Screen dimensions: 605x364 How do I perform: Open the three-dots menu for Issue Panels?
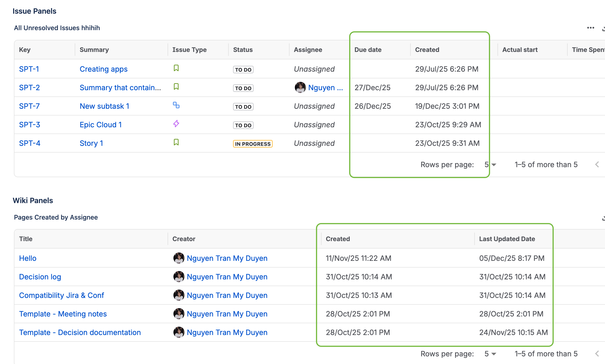(x=590, y=28)
